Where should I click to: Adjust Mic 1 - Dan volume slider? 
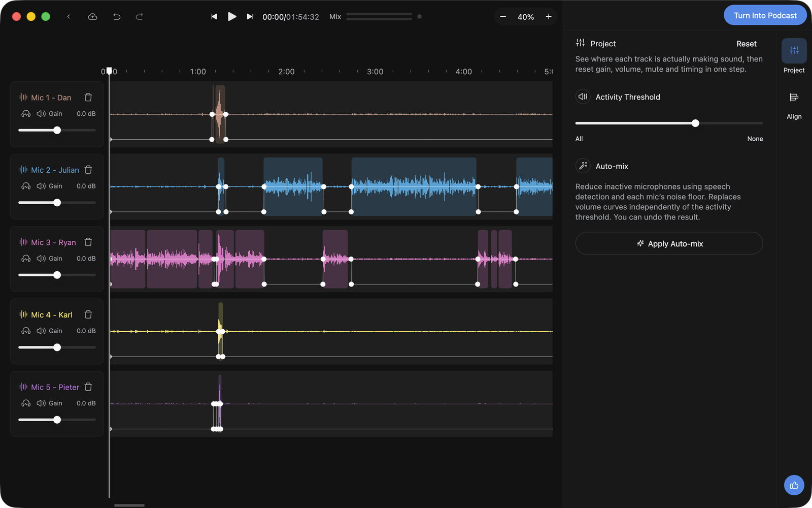pos(57,131)
